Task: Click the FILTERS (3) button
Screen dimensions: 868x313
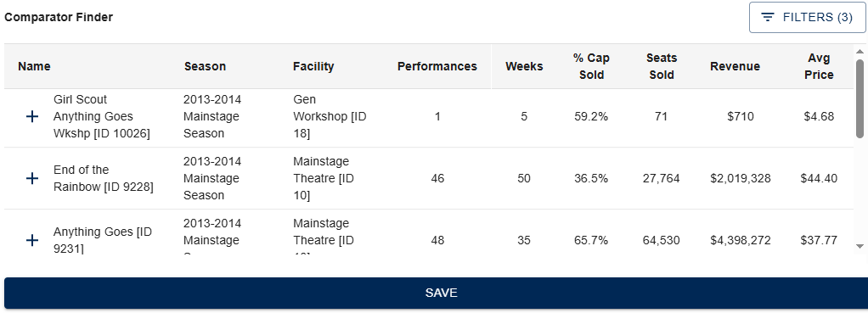Action: pos(807,17)
